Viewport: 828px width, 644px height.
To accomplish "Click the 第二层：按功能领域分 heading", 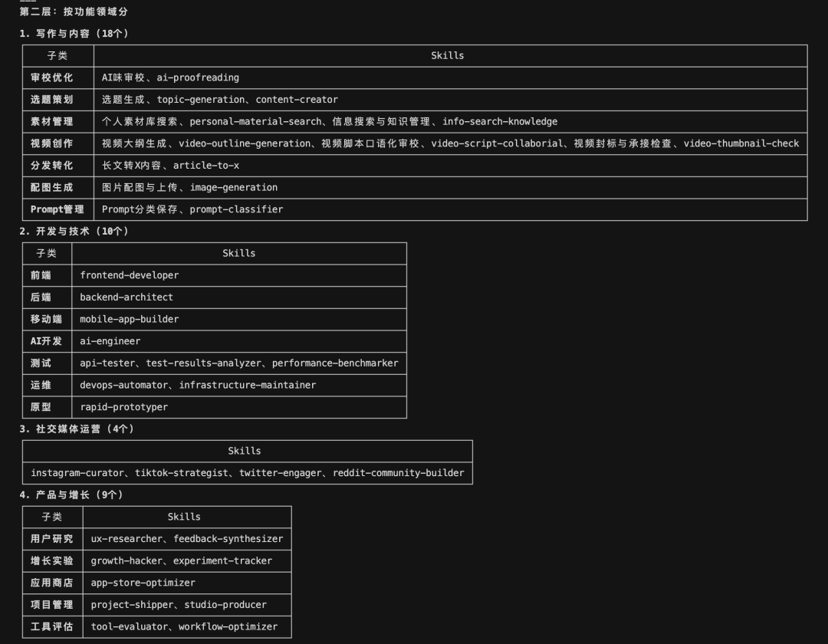I will pyautogui.click(x=74, y=12).
